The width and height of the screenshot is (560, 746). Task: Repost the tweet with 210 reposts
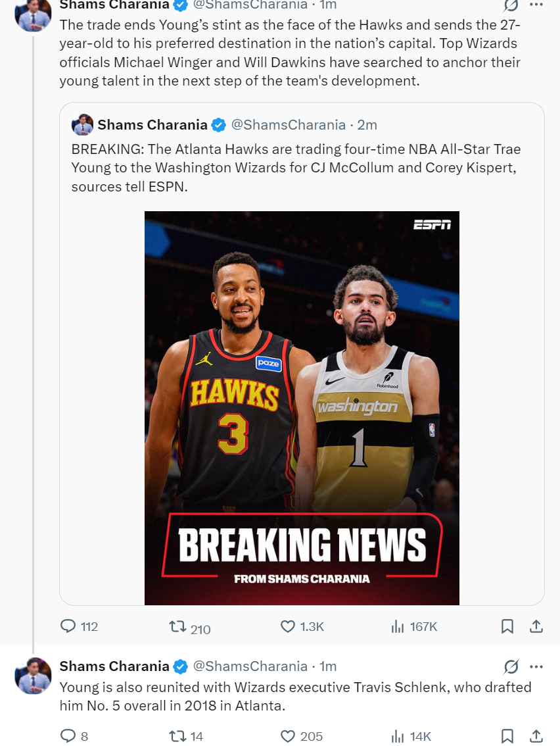point(178,626)
